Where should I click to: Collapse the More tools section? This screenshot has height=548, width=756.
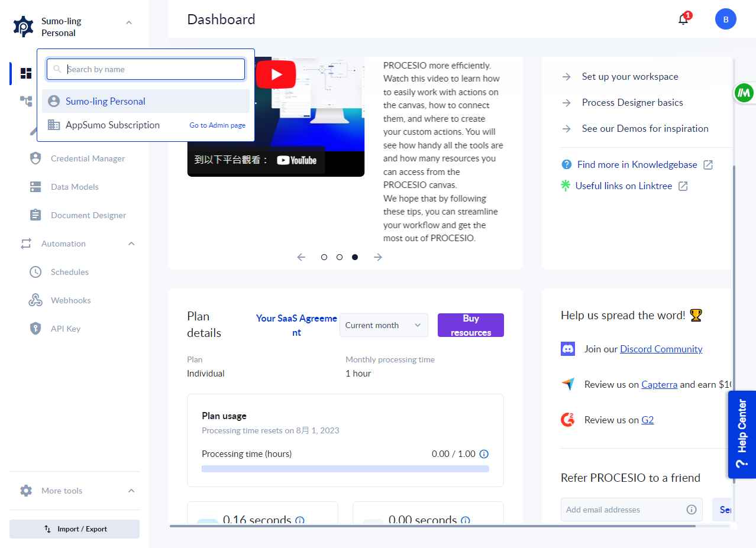point(131,491)
